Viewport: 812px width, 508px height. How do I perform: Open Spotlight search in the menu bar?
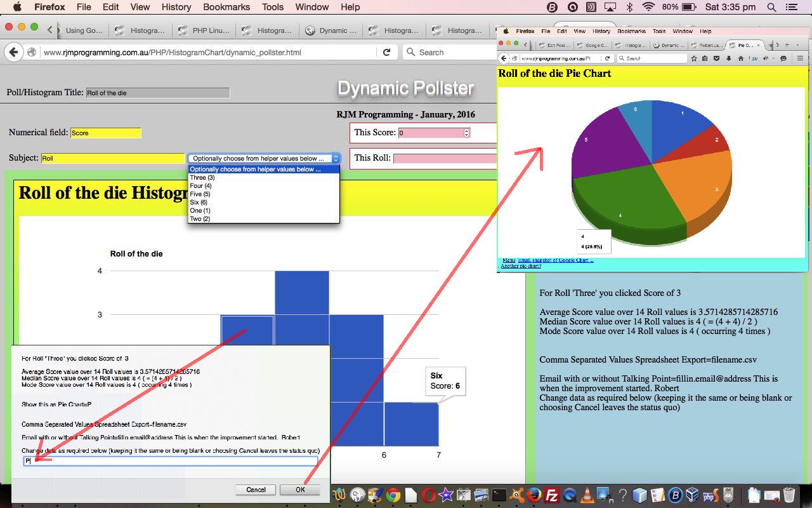point(771,8)
